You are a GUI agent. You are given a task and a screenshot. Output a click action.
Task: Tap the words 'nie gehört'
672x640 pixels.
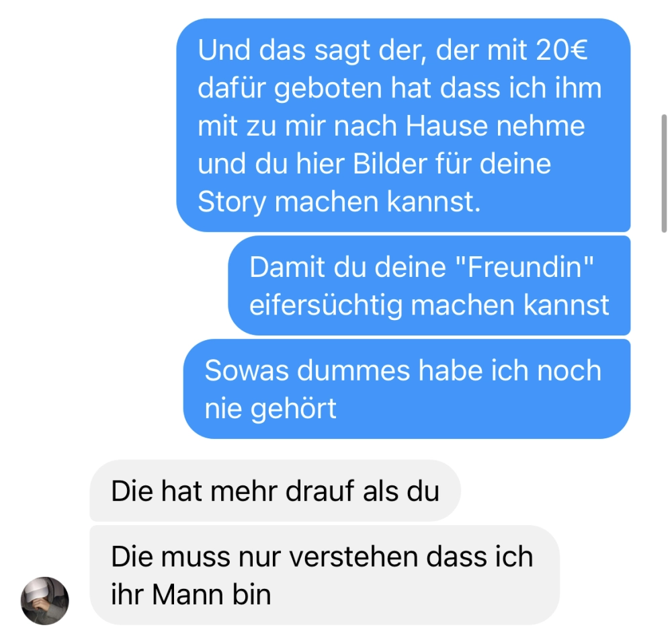tap(270, 409)
